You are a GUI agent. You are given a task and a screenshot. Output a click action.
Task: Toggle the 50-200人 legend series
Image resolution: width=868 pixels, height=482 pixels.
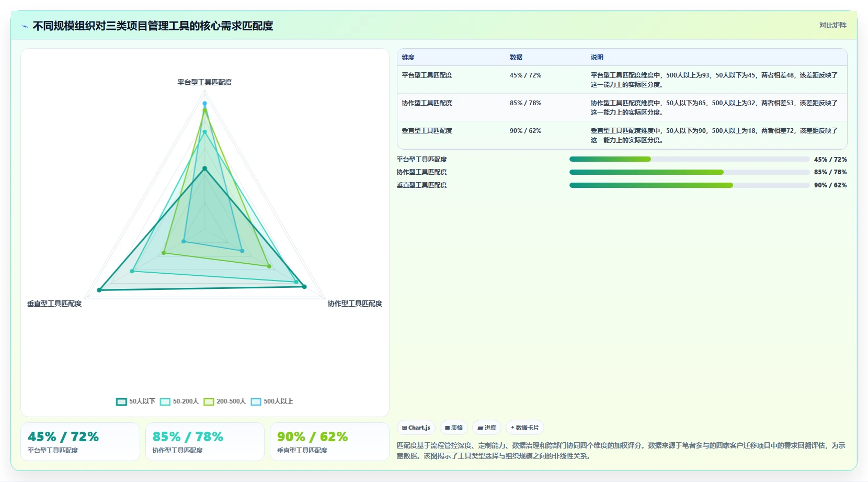(x=179, y=401)
